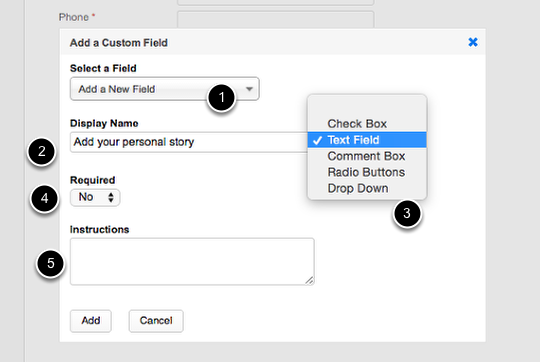Viewport: 540px width, 362px height.
Task: Pick the Comment Box option
Action: 367,156
